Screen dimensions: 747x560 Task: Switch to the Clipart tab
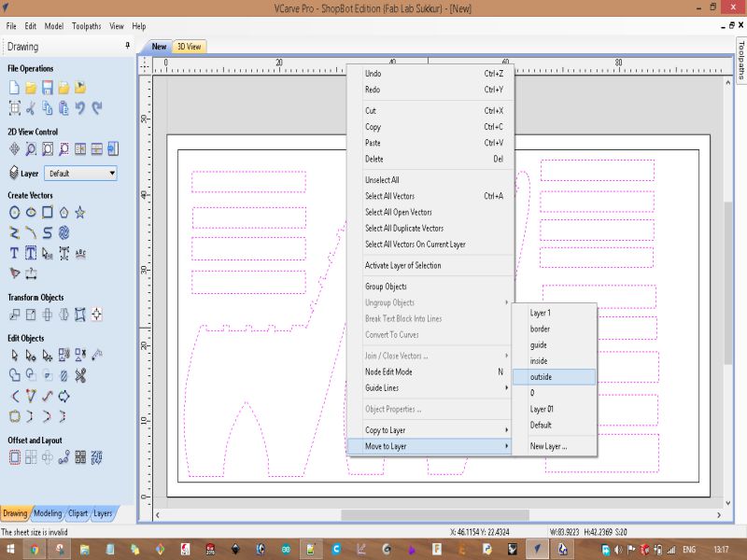coord(78,513)
